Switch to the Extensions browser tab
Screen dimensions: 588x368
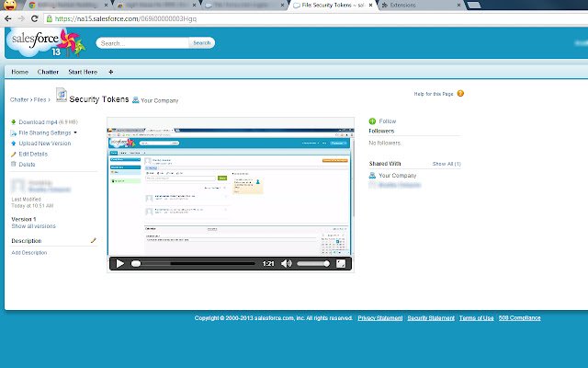coord(420,6)
